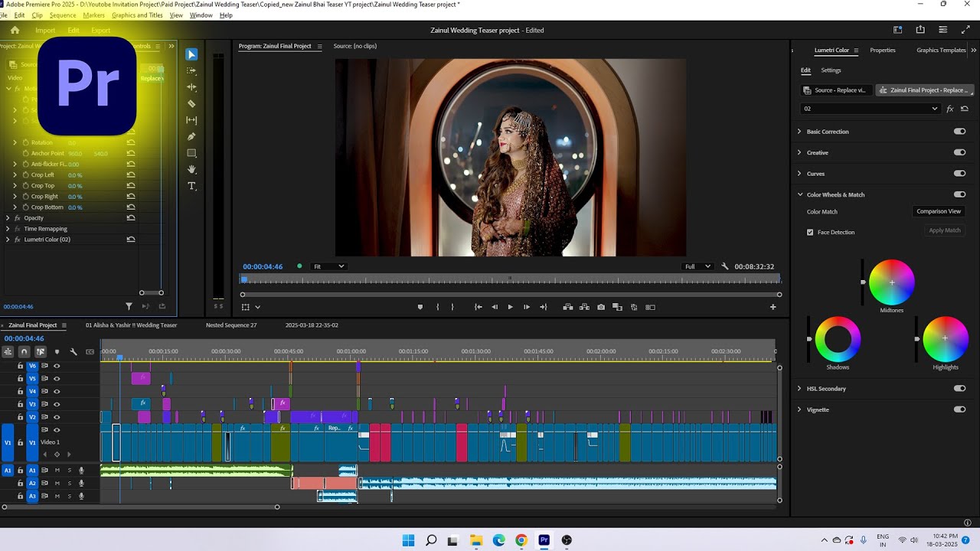The image size is (980, 551).
Task: Click the Effect Controls filter icon
Action: click(x=129, y=306)
